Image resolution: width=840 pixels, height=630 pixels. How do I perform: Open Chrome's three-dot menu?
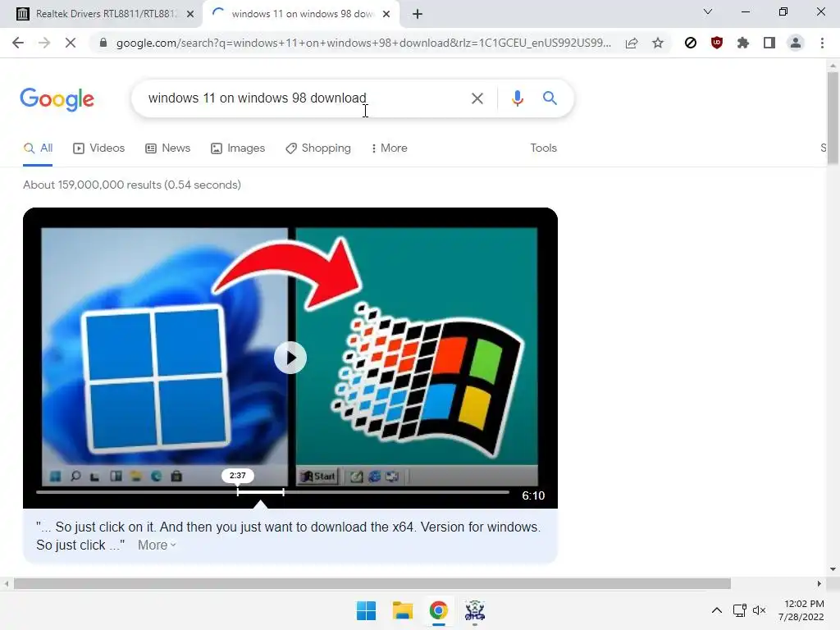[x=822, y=43]
